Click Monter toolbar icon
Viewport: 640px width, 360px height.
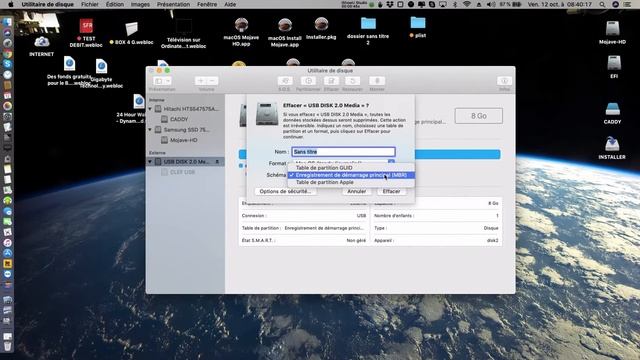pyautogui.click(x=377, y=81)
